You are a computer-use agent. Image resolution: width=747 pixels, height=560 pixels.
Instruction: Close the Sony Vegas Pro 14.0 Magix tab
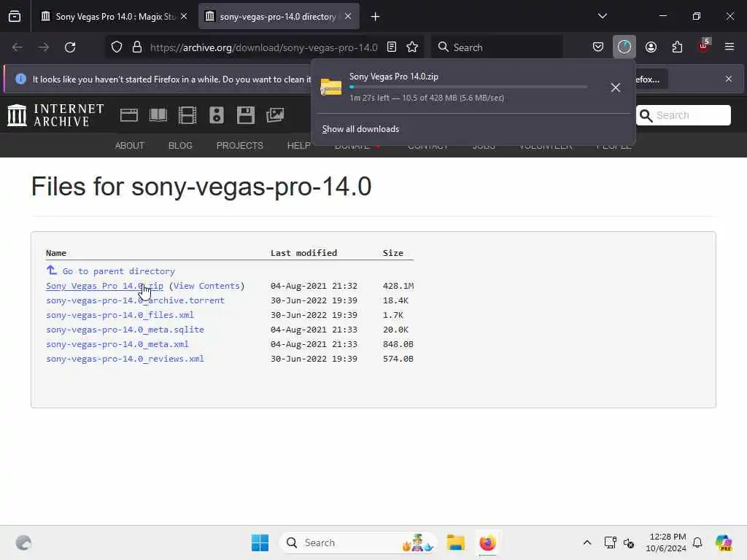click(x=184, y=17)
